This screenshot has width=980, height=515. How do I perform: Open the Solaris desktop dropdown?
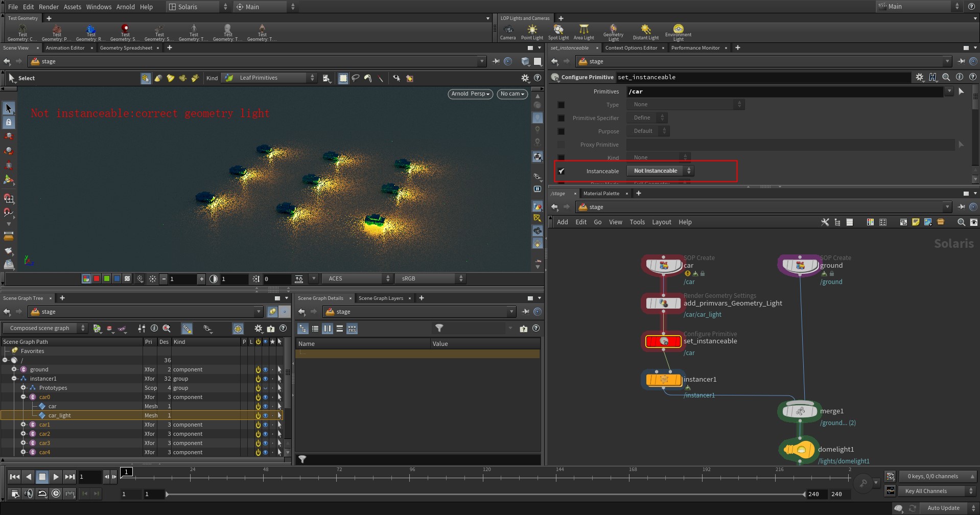point(198,7)
